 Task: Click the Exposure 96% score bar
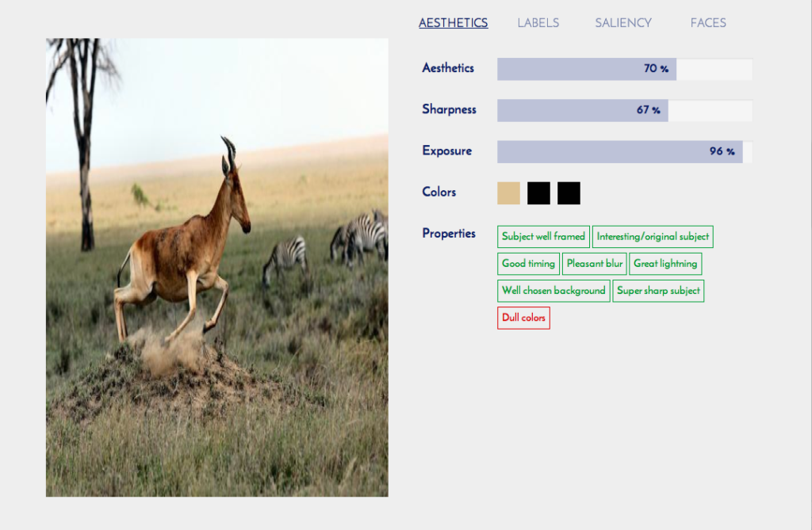tap(625, 151)
